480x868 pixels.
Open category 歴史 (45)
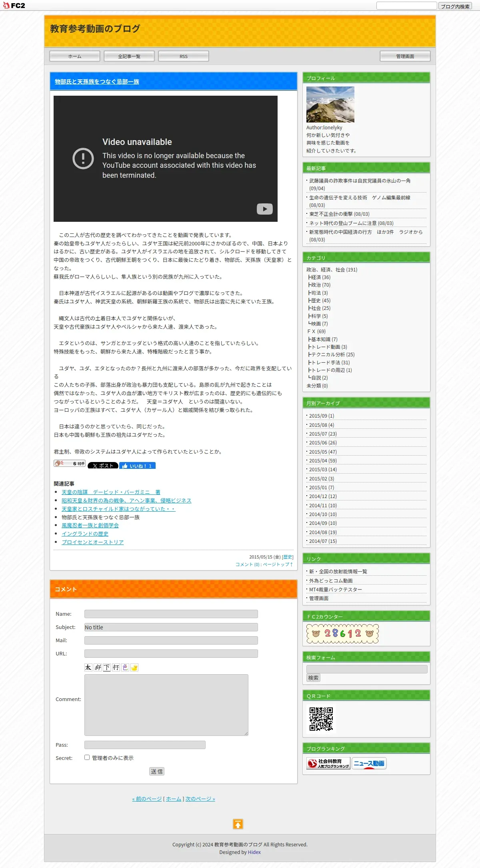click(321, 300)
